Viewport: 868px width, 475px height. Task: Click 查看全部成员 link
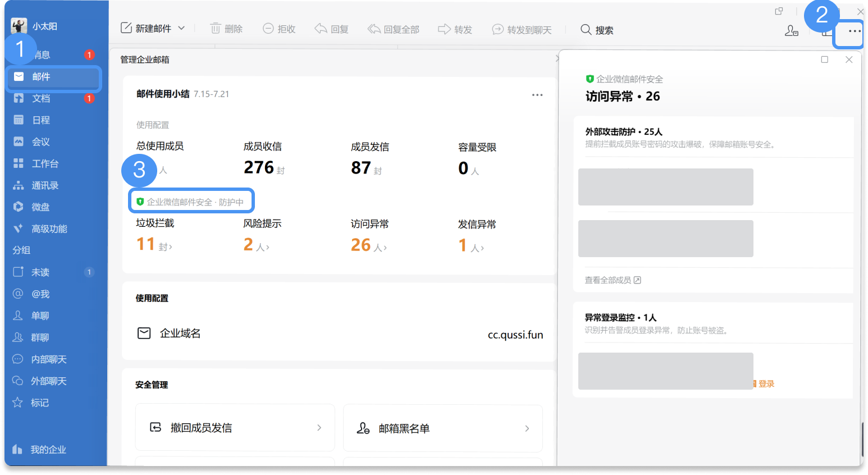click(613, 280)
